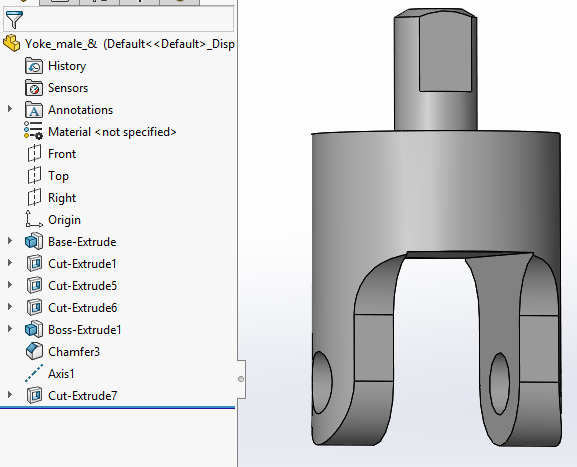
Task: Click the Annotations folder icon
Action: (x=34, y=110)
